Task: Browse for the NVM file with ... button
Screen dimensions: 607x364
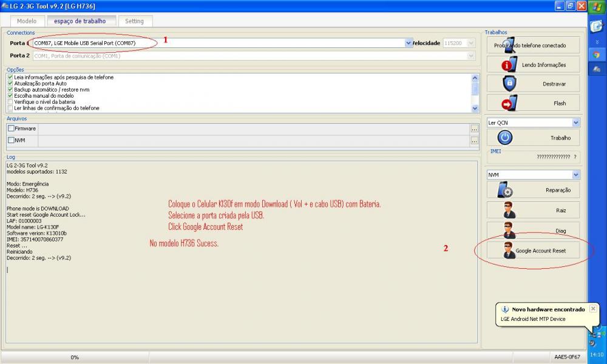Action: click(474, 141)
